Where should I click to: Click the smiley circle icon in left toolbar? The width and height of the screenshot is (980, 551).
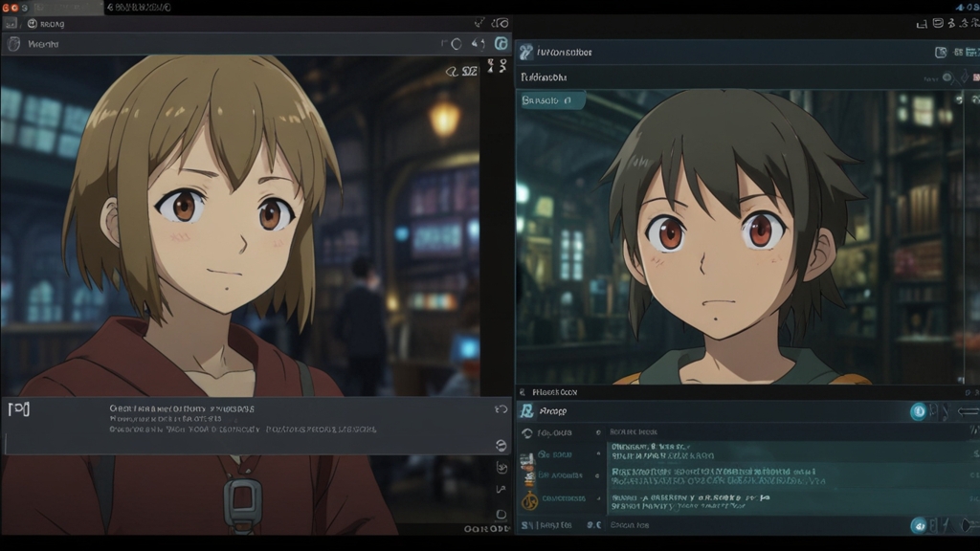[32, 24]
